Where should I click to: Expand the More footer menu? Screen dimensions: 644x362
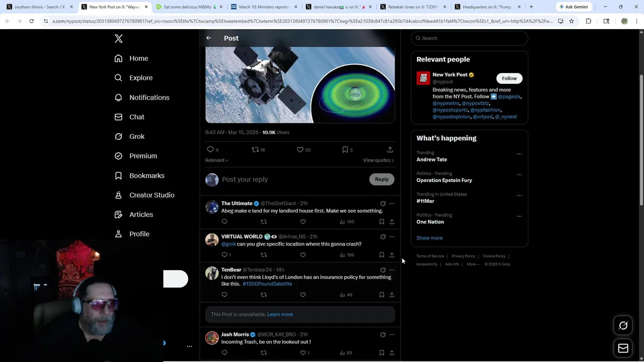tap(473, 264)
